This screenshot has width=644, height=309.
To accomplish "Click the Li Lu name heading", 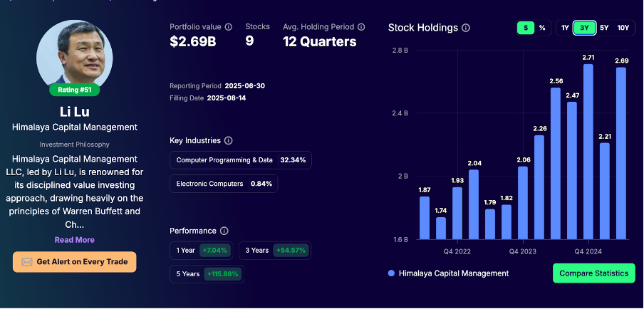I will point(74,112).
